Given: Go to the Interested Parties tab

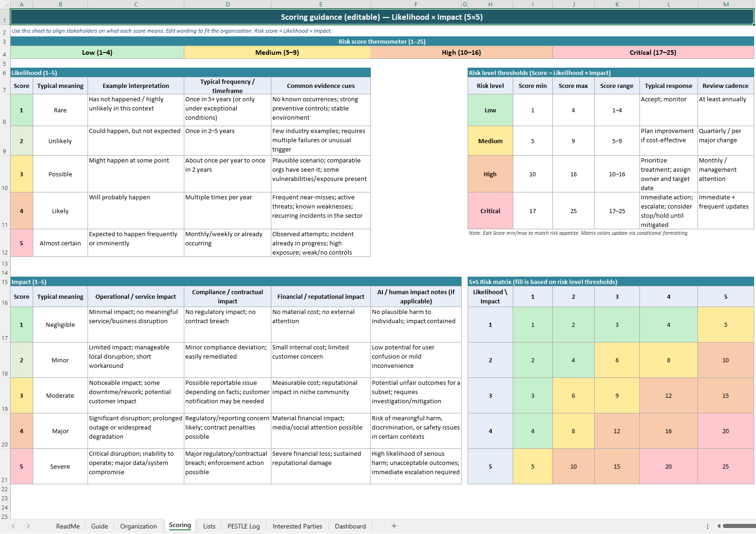Looking at the screenshot, I should (297, 526).
